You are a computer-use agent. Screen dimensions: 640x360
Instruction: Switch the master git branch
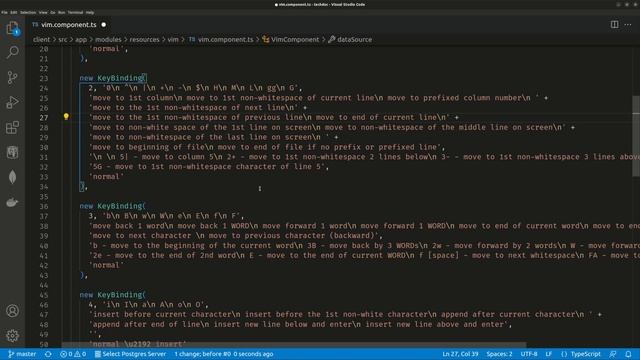22,354
